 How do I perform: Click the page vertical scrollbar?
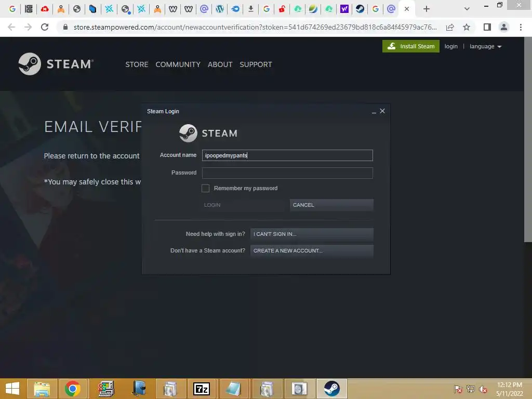click(528, 139)
